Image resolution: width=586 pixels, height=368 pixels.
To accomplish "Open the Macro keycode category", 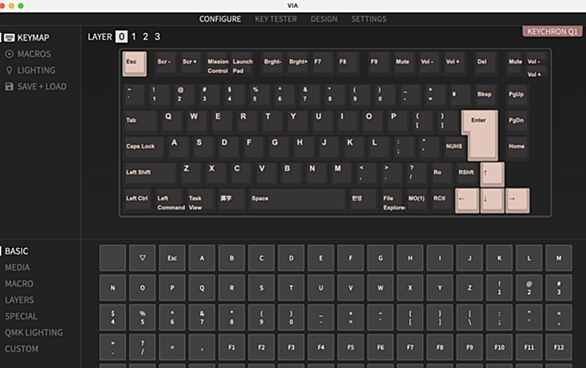I will coord(19,284).
